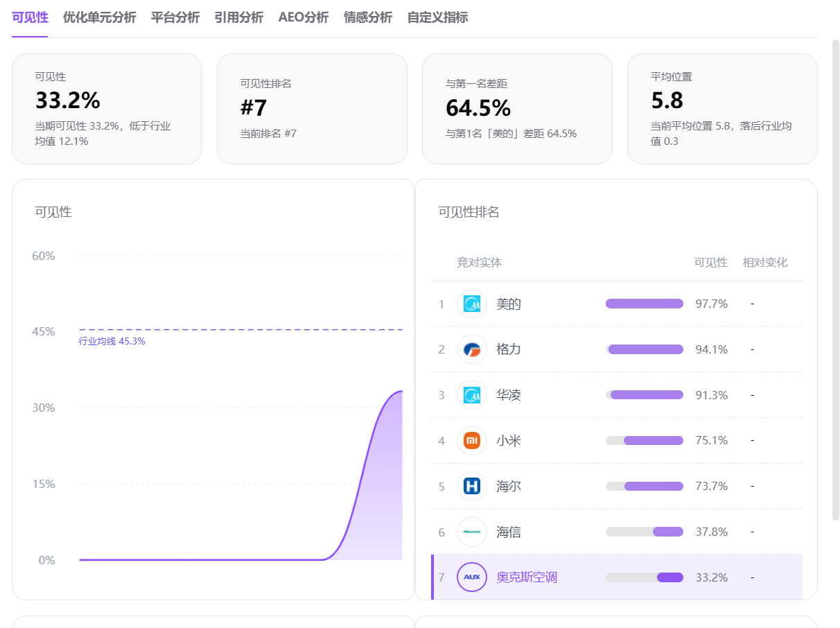This screenshot has height=628, width=840.
Task: Open the AEO分析 tab
Action: tap(304, 17)
